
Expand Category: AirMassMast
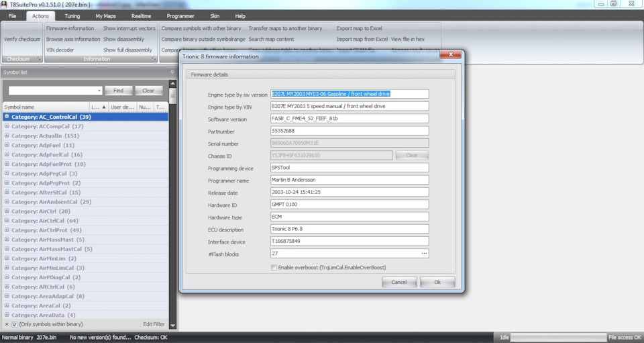click(x=7, y=240)
